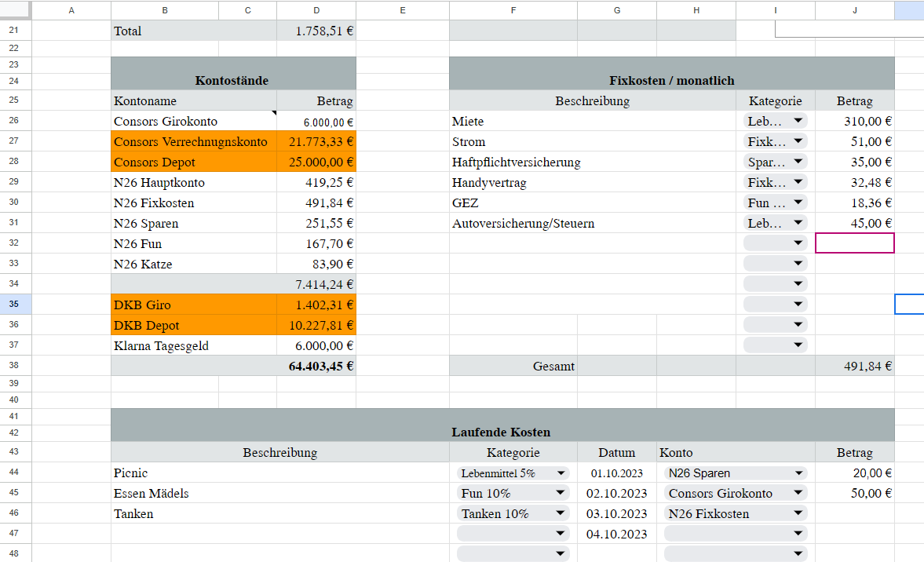This screenshot has height=562, width=924.
Task: Select the Consors Girokonto cell
Action: pos(194,122)
